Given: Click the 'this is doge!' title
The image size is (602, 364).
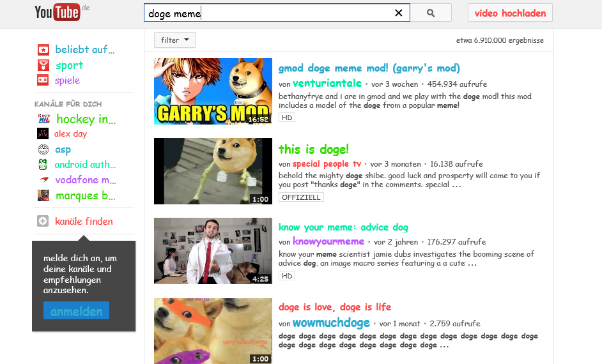Looking at the screenshot, I should (x=314, y=149).
